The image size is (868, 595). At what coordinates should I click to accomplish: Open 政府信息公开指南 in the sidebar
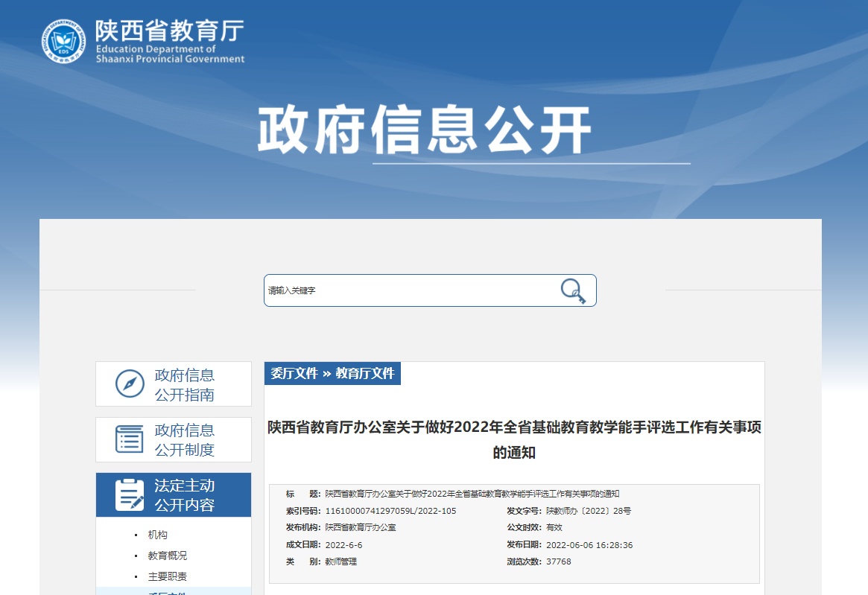coord(174,384)
